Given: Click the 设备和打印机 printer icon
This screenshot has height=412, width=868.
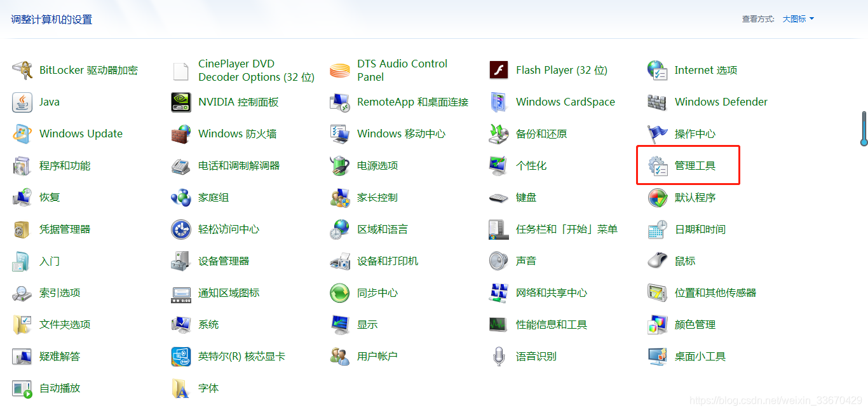Looking at the screenshot, I should (340, 261).
